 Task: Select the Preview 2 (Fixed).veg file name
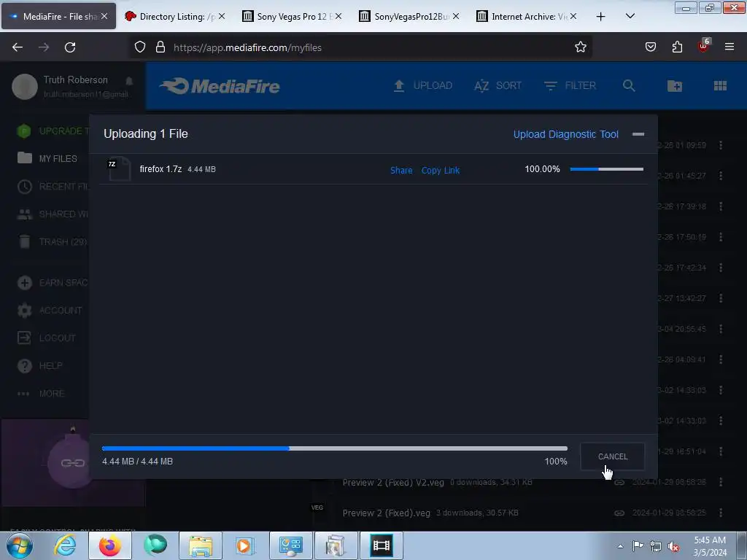coord(386,513)
